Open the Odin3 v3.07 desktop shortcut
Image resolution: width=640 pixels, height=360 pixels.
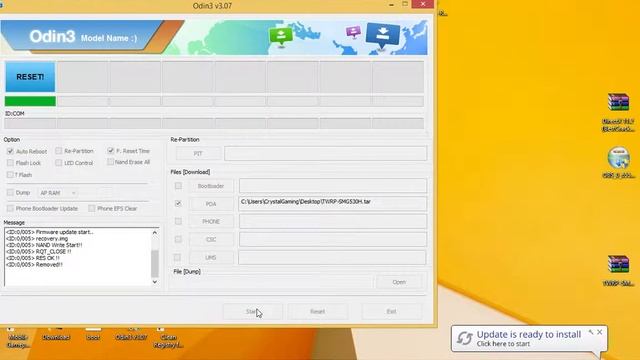pos(131,334)
